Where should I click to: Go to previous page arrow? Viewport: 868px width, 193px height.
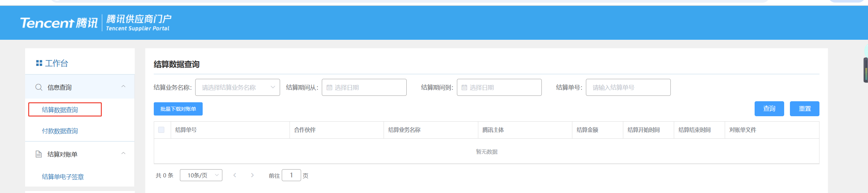[x=235, y=175]
